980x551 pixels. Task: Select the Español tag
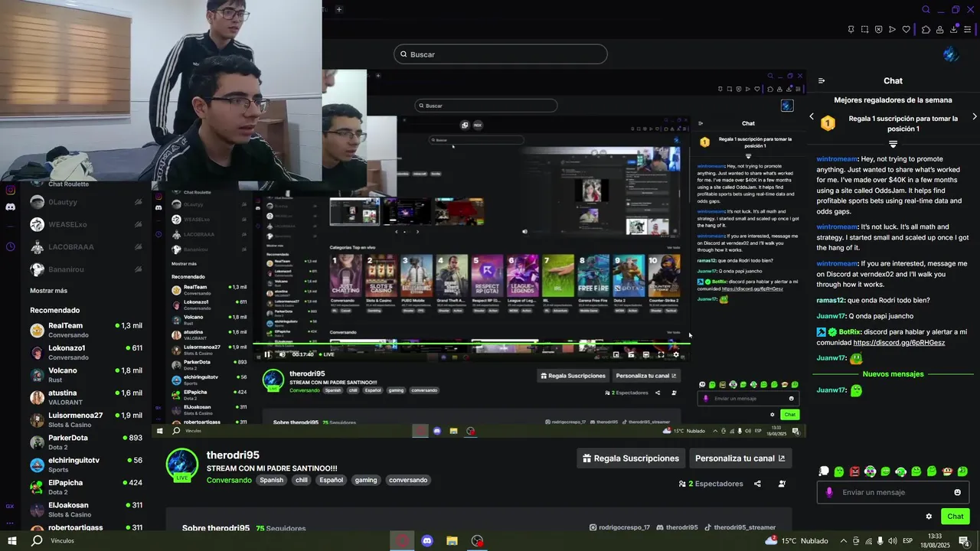(x=332, y=481)
